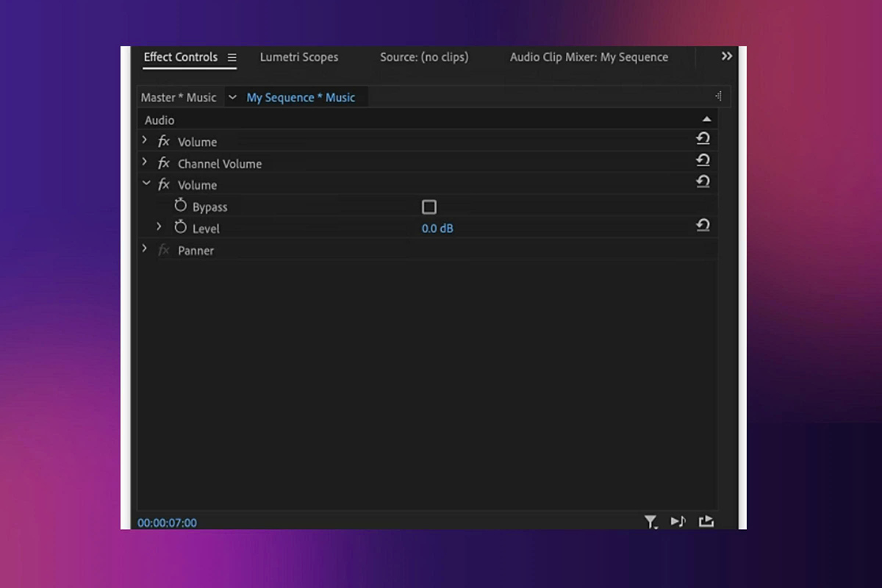Viewport: 882px width, 588px height.
Task: Click the play audio only icon
Action: point(678,522)
